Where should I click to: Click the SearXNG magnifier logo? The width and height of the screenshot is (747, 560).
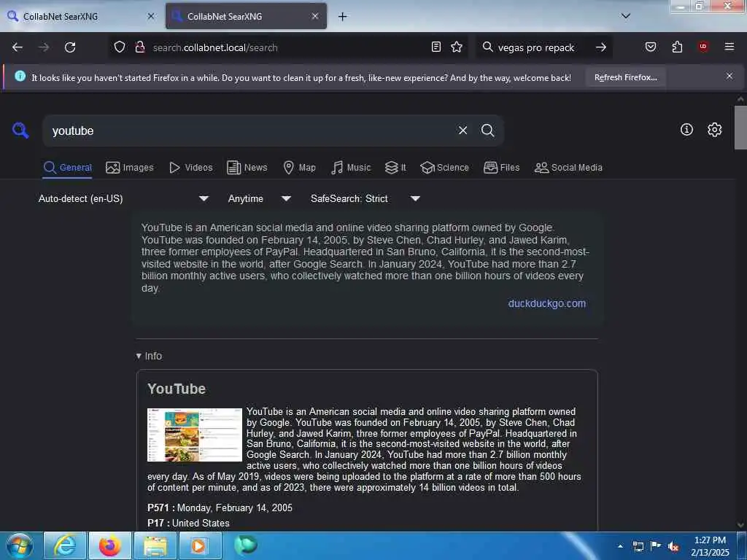coord(20,130)
